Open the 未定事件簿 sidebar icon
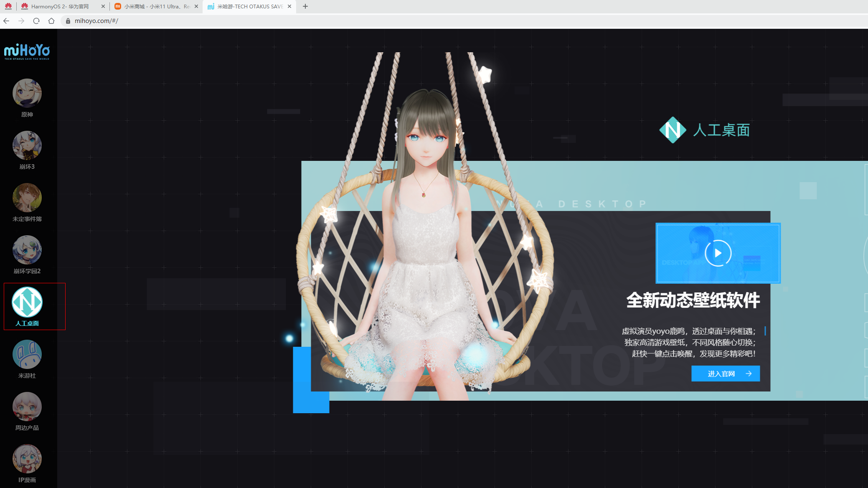The width and height of the screenshot is (868, 488). (x=27, y=198)
